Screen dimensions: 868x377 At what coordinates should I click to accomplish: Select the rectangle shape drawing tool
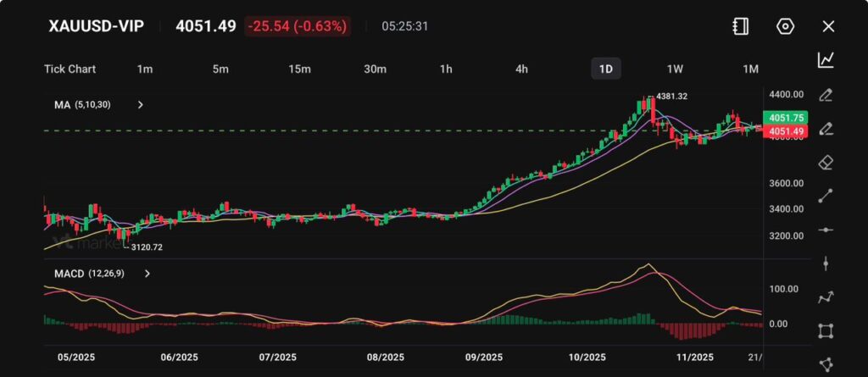tap(826, 331)
